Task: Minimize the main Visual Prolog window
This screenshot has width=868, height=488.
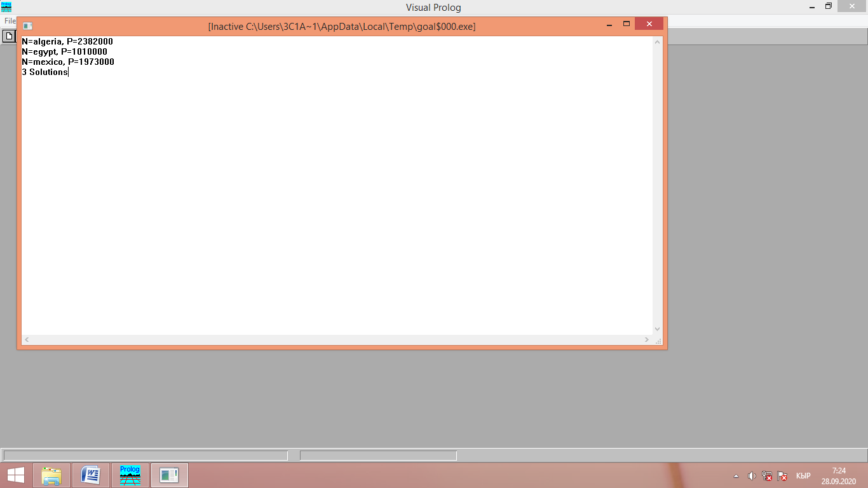Action: (812, 6)
